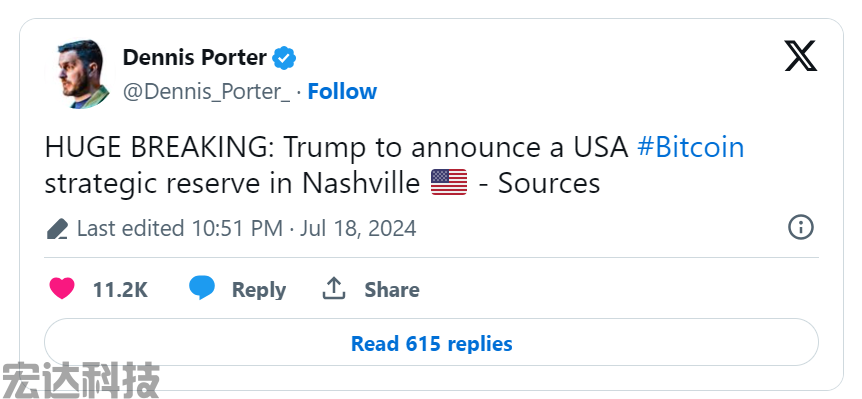This screenshot has width=862, height=399.
Task: Click the X logo in the corner
Action: (800, 56)
